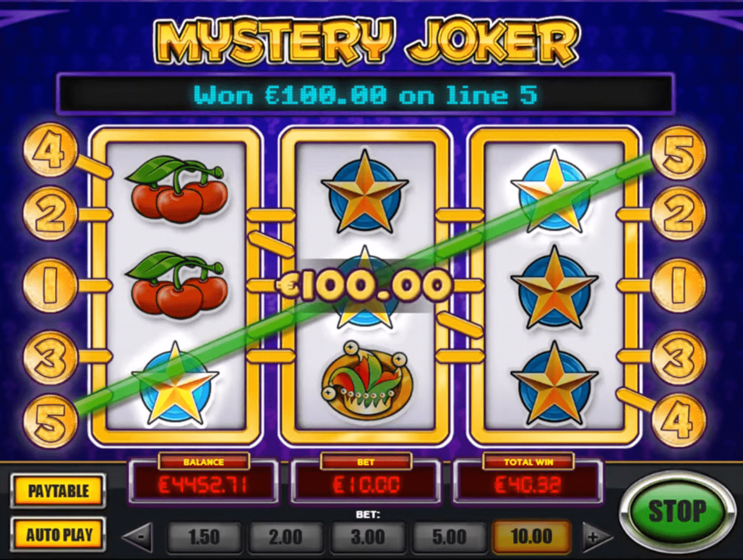Select the left payline 2 coin
Viewport: 743px width, 560px height.
click(x=50, y=214)
